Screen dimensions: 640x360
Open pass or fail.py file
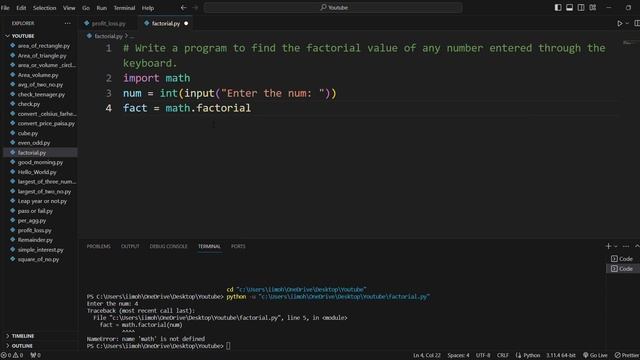pos(35,211)
